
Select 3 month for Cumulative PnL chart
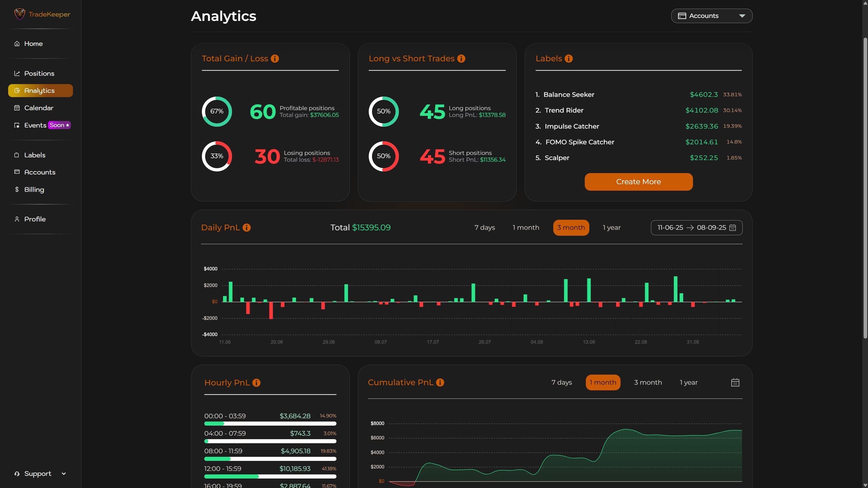(x=648, y=382)
